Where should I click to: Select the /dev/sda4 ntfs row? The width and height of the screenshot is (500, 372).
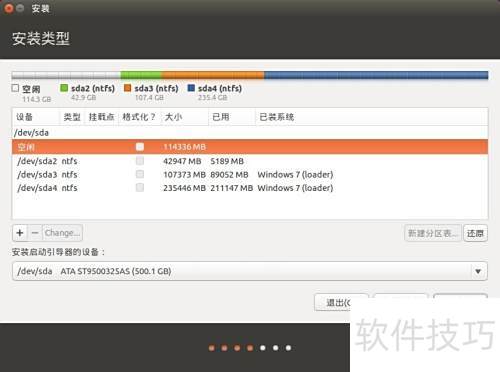point(250,188)
